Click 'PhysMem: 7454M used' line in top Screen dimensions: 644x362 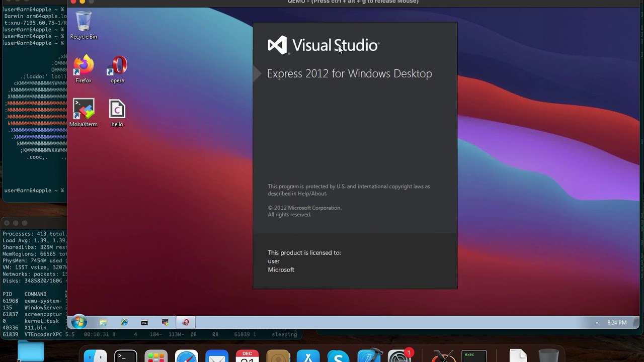coord(34,260)
